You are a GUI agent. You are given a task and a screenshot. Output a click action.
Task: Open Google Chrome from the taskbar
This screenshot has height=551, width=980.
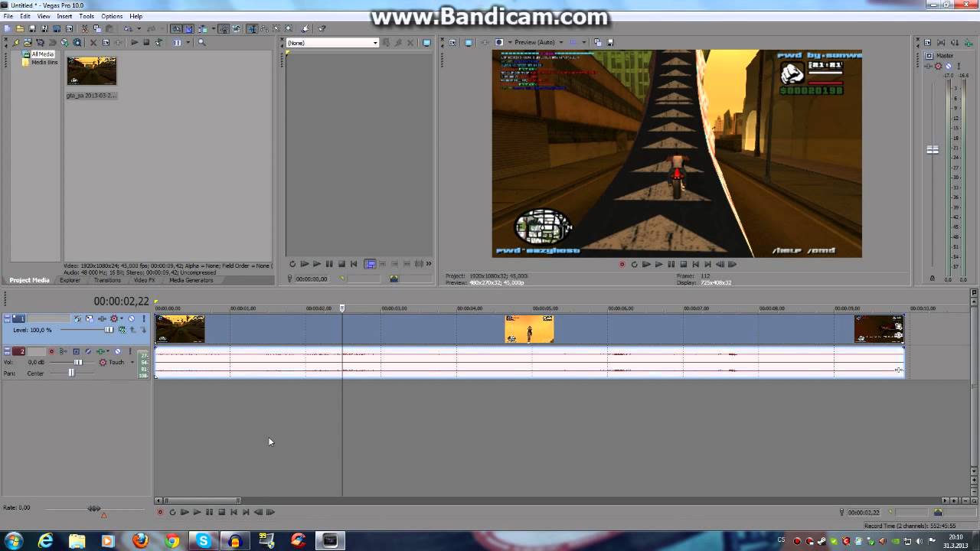click(x=172, y=541)
